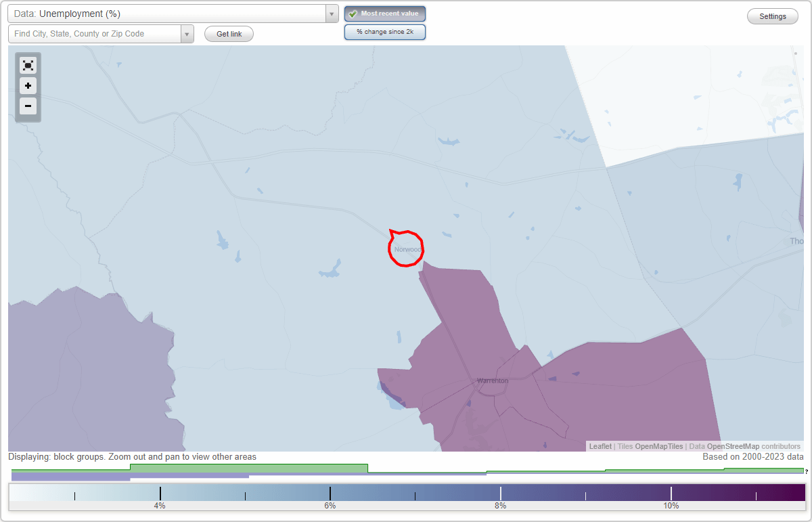Open the OpenMapTiles link
Viewport: 812px width, 522px height.
tap(658, 446)
